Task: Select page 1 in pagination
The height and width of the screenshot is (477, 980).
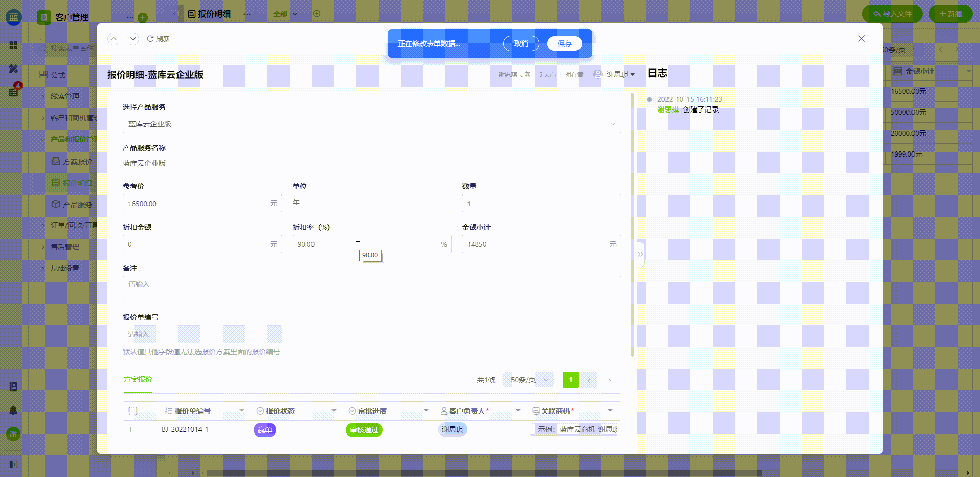Action: (x=571, y=380)
